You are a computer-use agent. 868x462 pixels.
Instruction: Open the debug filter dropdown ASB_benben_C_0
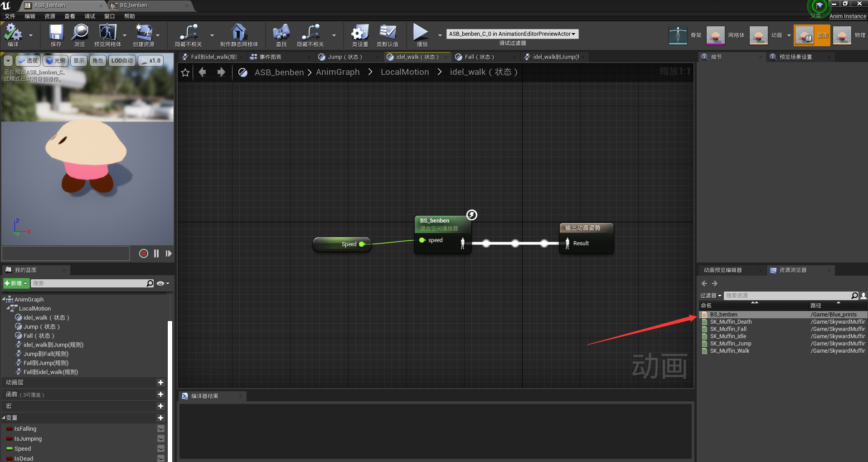512,34
